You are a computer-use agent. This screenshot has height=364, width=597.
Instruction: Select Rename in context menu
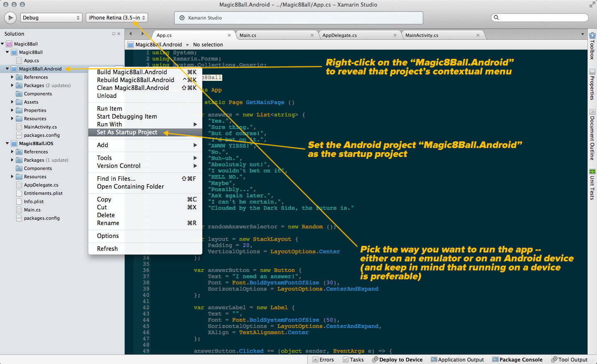tap(146, 223)
